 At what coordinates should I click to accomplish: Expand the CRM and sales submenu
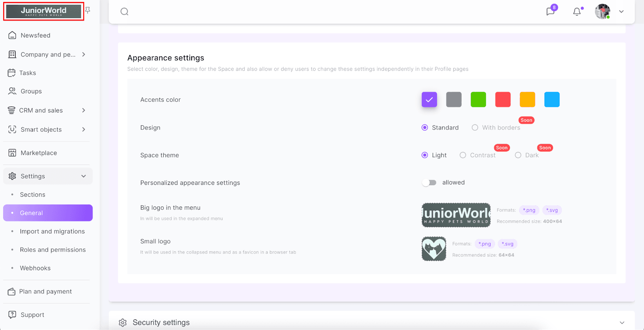pos(84,110)
